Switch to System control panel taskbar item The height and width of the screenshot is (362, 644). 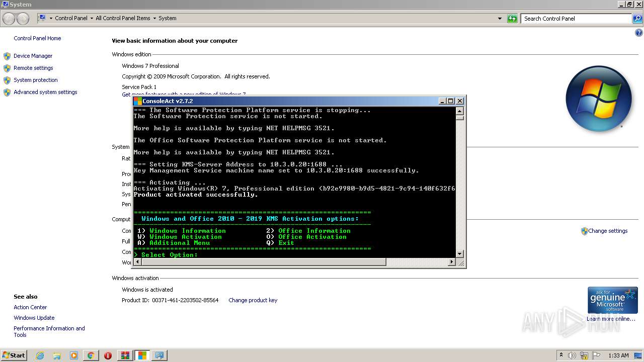159,355
